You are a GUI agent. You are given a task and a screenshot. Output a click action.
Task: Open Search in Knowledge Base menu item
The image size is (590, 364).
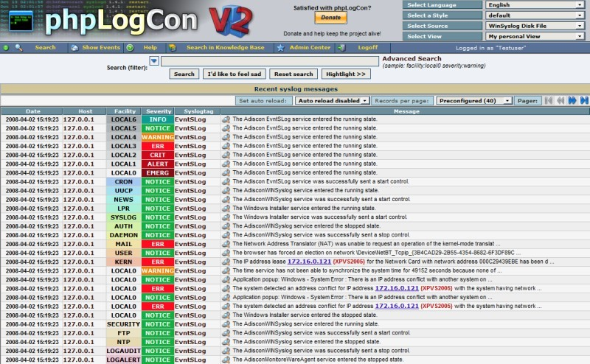click(226, 48)
